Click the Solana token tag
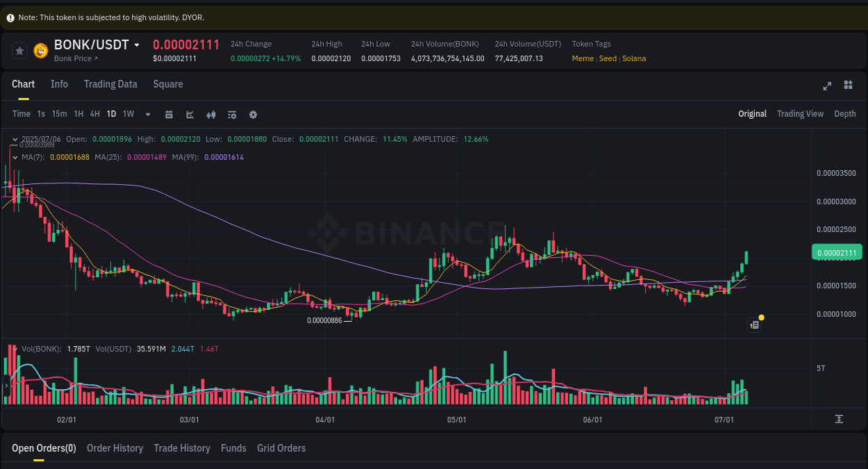 pyautogui.click(x=633, y=58)
